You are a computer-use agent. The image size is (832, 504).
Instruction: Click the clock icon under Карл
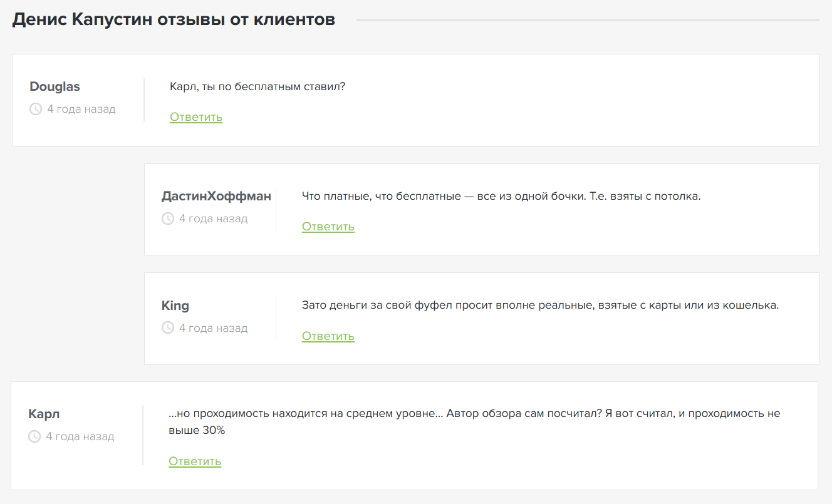pyautogui.click(x=34, y=436)
